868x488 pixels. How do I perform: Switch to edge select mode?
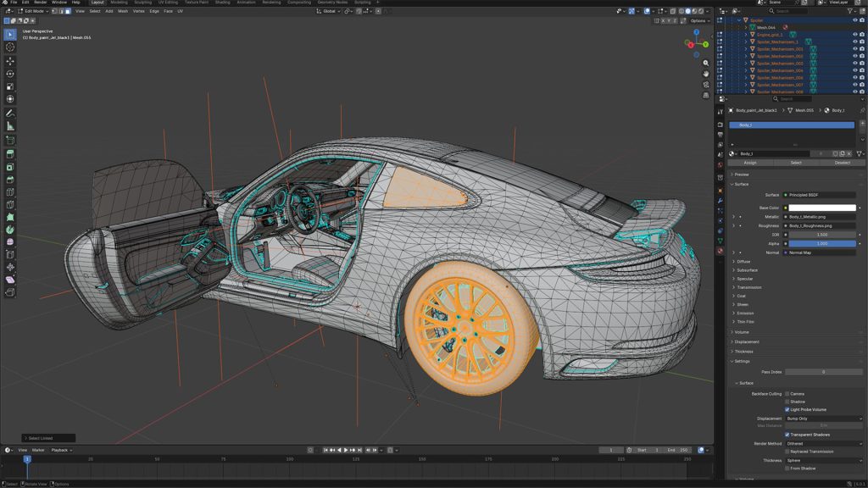click(x=61, y=11)
